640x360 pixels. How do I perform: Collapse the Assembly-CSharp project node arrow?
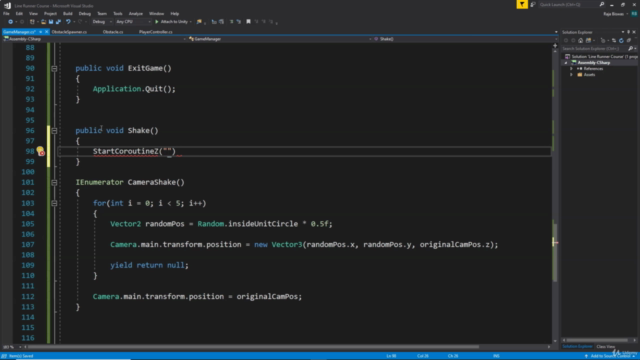(x=566, y=63)
